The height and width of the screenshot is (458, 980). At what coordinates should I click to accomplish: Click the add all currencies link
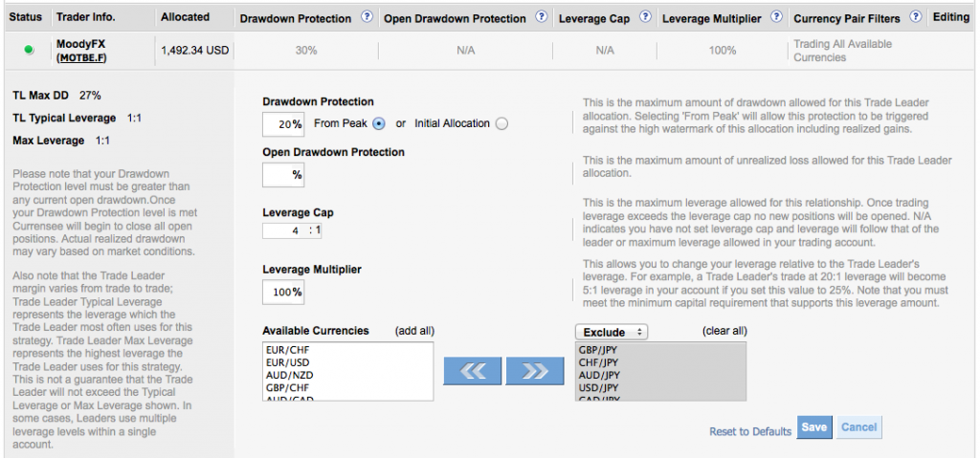pos(413,331)
